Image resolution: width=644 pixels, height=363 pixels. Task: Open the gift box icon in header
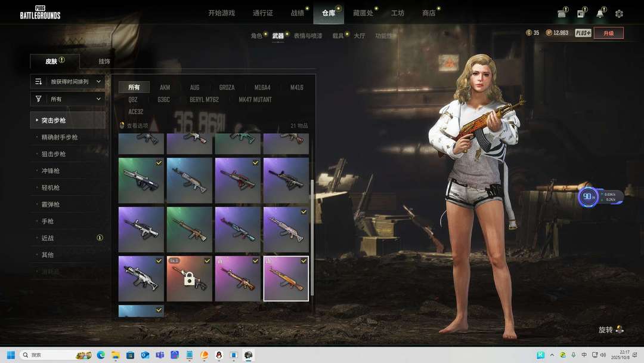pos(562,14)
